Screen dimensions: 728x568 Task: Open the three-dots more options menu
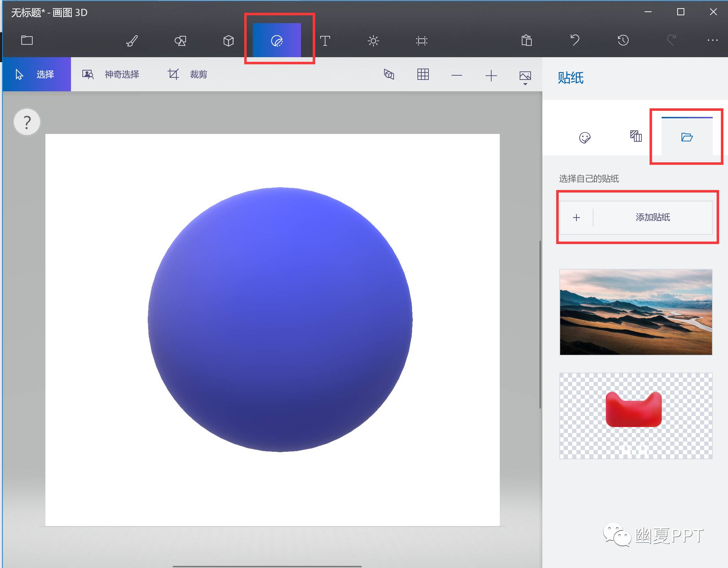click(x=712, y=40)
